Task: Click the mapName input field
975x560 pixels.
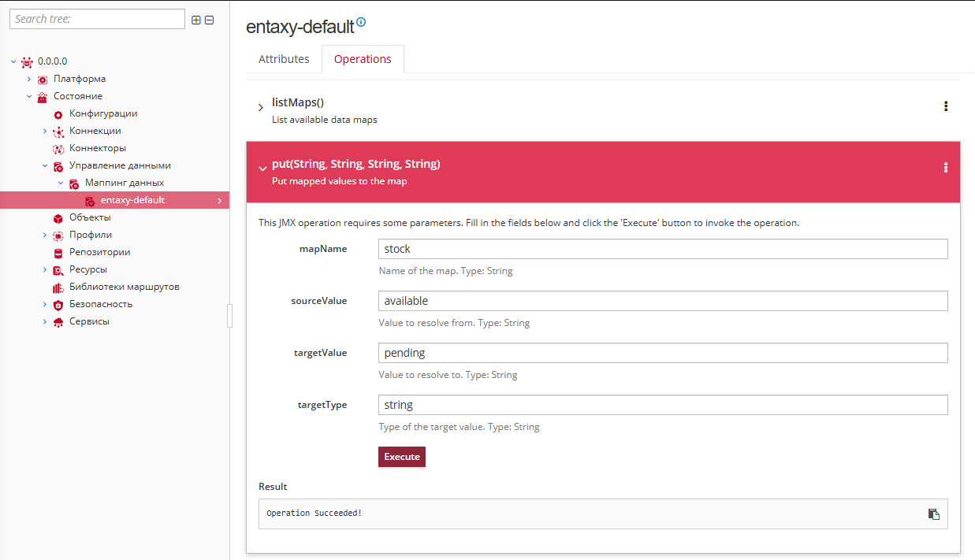Action: [662, 248]
